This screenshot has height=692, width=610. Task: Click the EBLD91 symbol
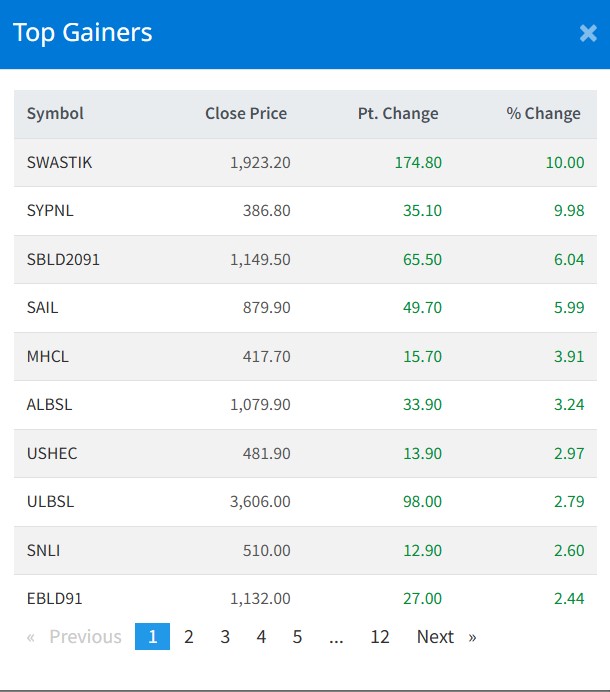55,598
